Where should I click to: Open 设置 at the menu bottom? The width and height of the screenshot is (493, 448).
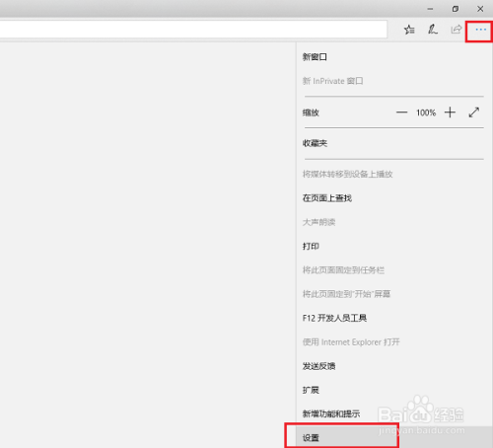click(311, 438)
